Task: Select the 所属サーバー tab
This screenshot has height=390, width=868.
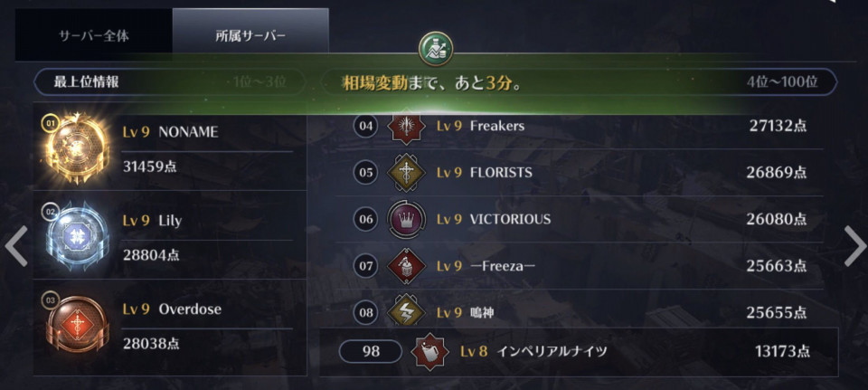Action: 250,35
